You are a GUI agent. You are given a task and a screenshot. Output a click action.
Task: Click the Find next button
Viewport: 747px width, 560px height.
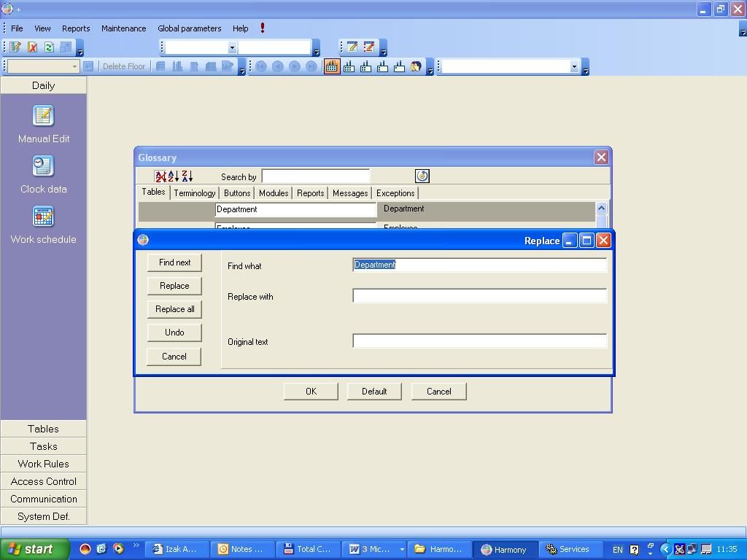click(174, 262)
